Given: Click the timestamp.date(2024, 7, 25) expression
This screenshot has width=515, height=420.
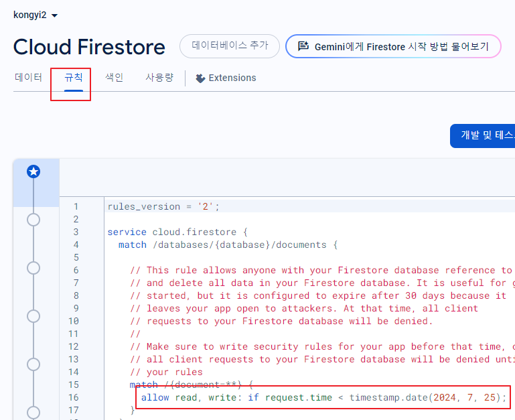Looking at the screenshot, I should click(x=425, y=398).
